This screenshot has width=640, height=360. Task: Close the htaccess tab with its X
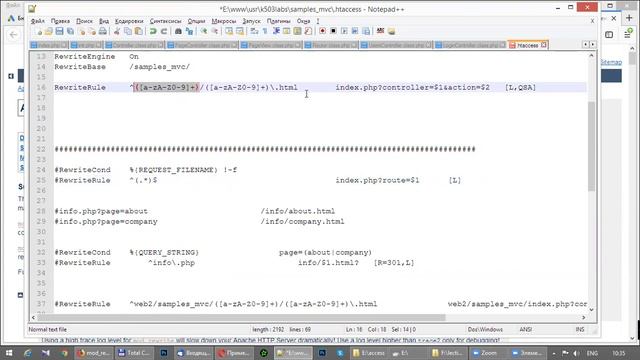544,45
